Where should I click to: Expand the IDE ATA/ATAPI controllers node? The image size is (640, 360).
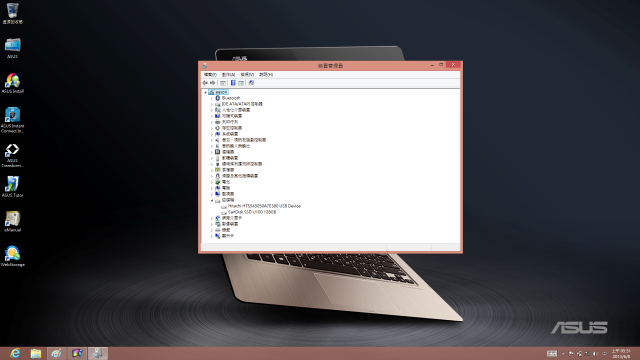pyautogui.click(x=212, y=104)
